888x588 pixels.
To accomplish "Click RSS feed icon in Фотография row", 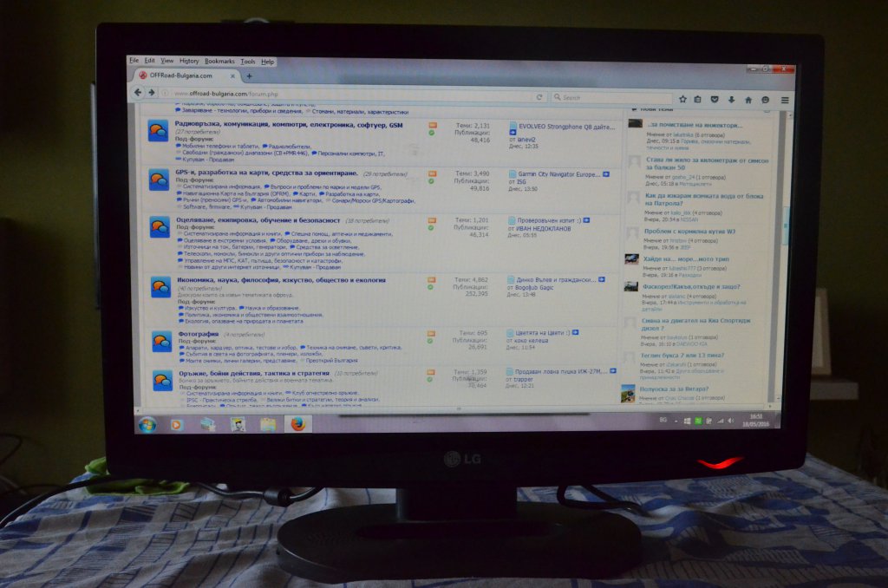I will coord(430,333).
